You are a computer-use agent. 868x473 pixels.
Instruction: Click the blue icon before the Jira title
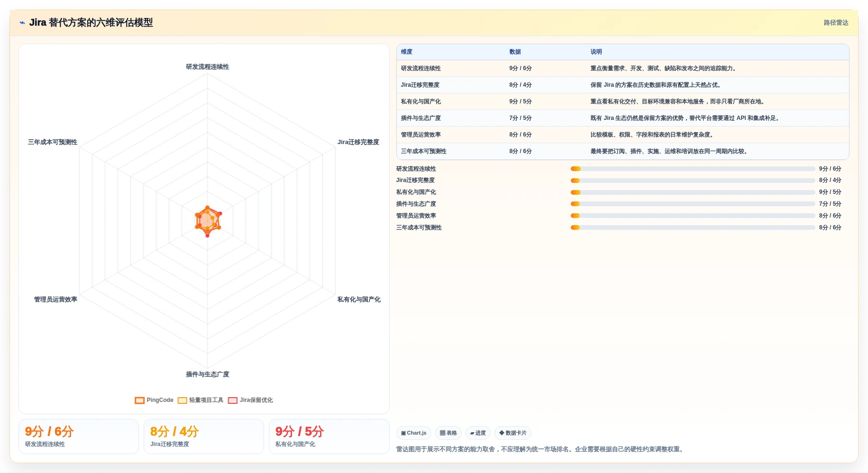22,23
